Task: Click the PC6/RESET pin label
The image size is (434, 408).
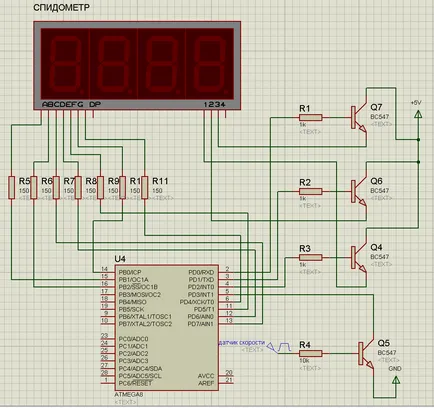Action: tap(135, 383)
